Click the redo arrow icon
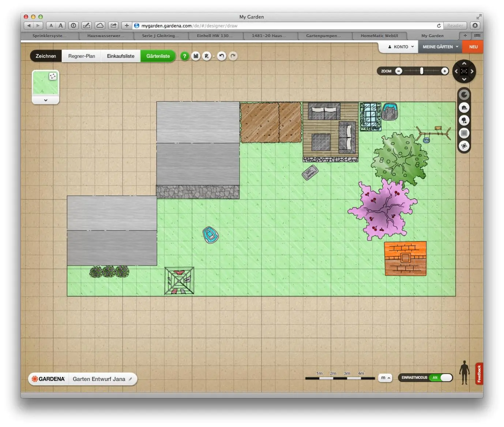 233,56
